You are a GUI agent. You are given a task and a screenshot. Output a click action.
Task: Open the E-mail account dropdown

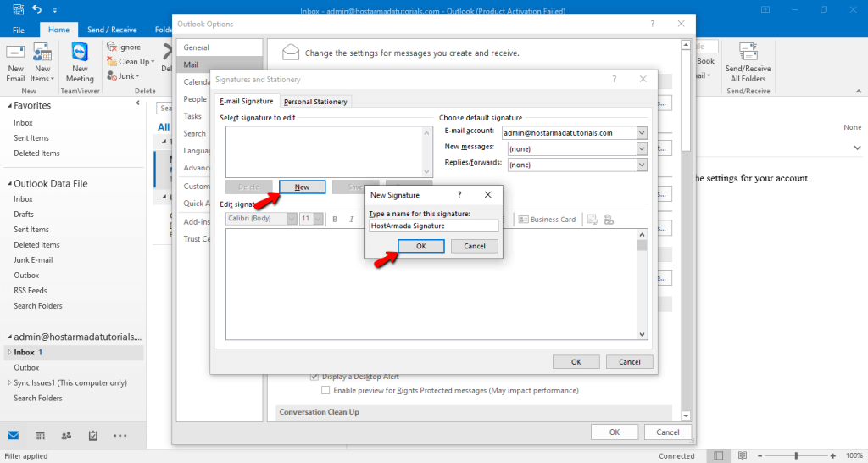click(642, 133)
